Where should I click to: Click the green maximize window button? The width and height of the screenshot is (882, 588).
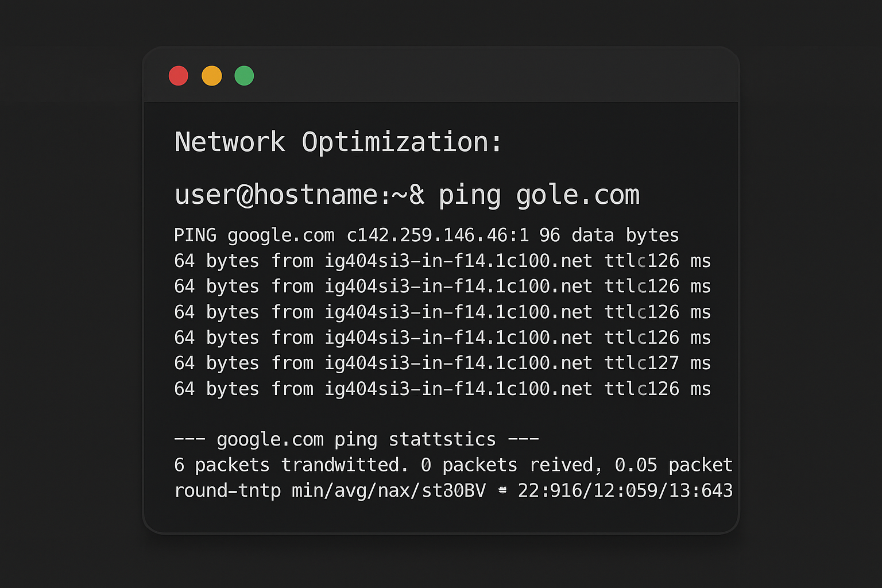click(x=244, y=76)
